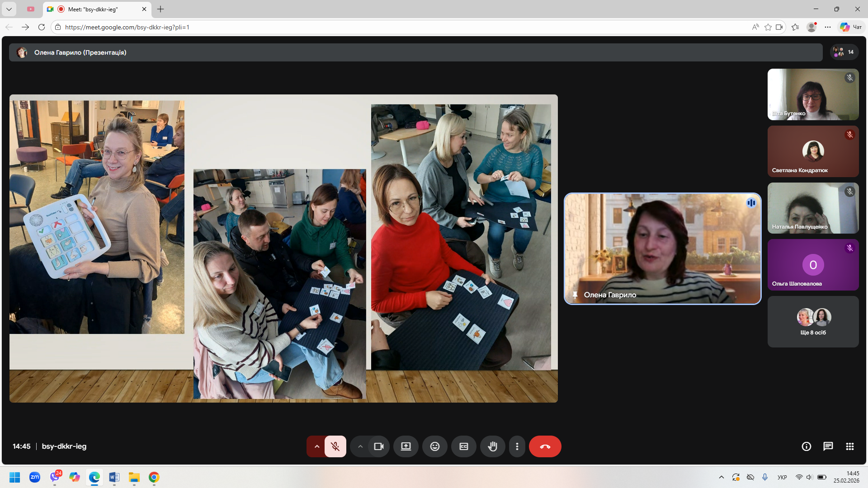The height and width of the screenshot is (488, 868).
Task: Open a new browser tab
Action: [x=160, y=9]
